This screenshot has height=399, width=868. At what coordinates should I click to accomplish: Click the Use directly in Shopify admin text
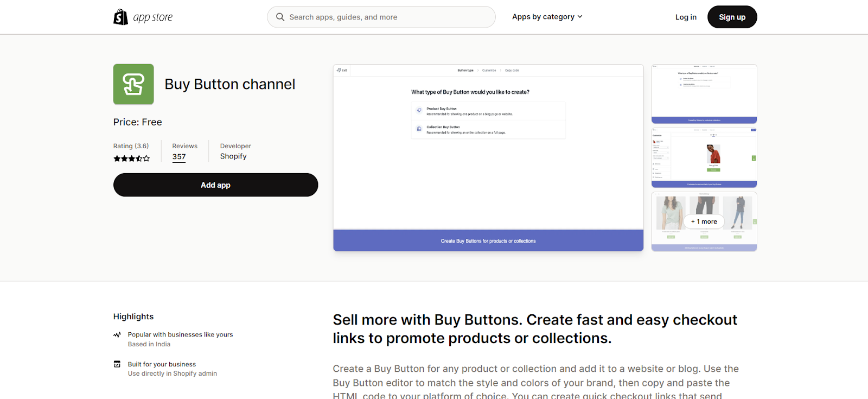click(x=173, y=373)
